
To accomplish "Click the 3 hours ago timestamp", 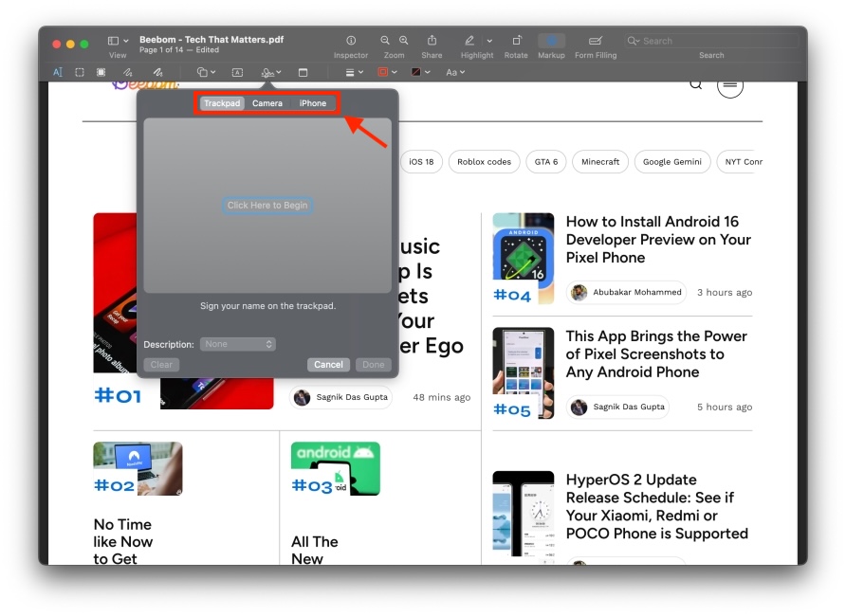I will [x=724, y=292].
